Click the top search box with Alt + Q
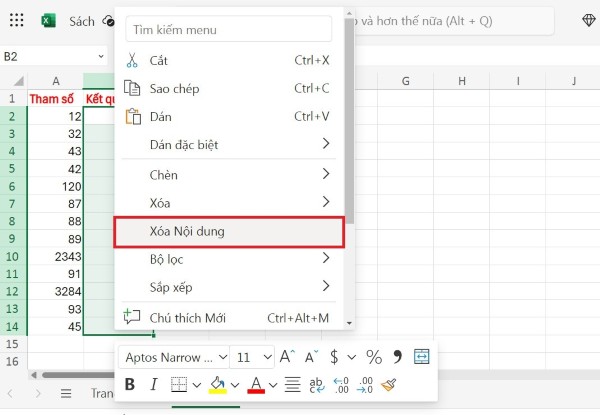The width and height of the screenshot is (600, 415). coord(453,21)
